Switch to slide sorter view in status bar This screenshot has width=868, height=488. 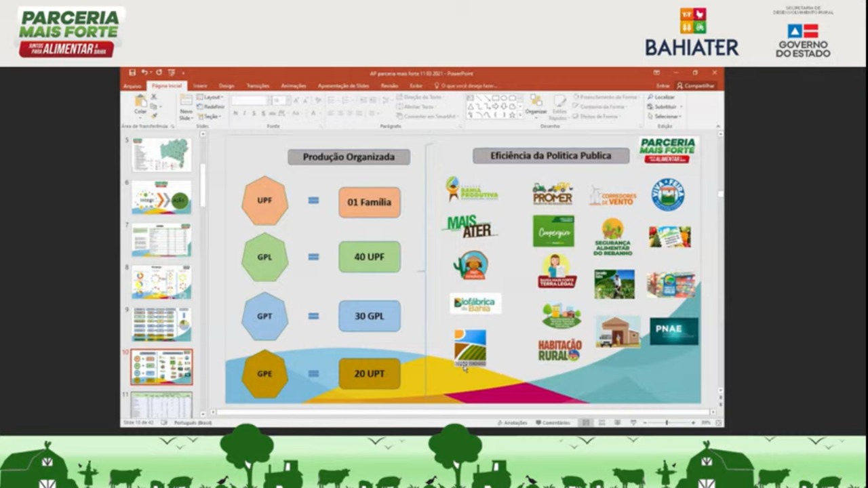pos(601,422)
